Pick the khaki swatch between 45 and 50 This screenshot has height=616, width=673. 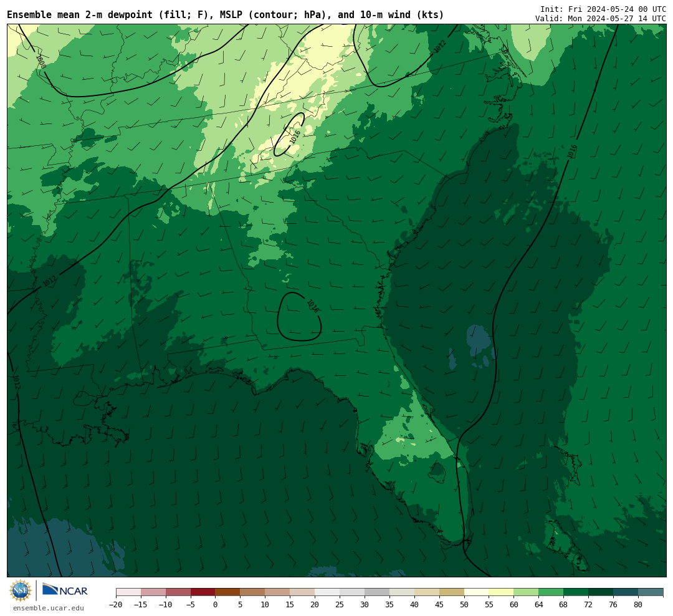[452, 592]
